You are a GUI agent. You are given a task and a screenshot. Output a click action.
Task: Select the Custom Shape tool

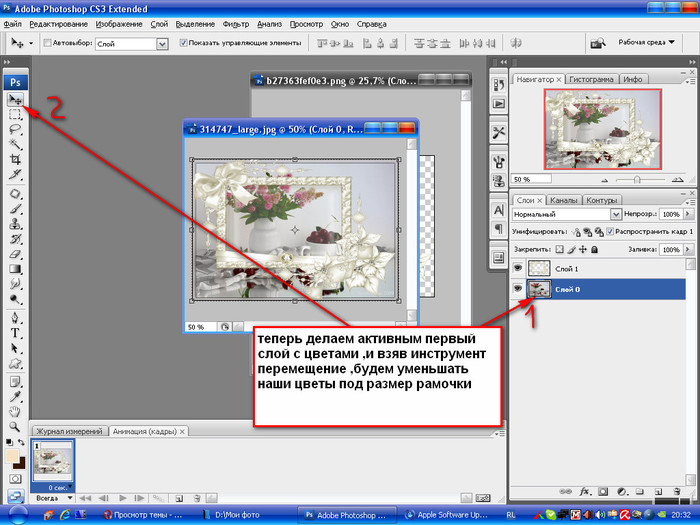coord(15,363)
